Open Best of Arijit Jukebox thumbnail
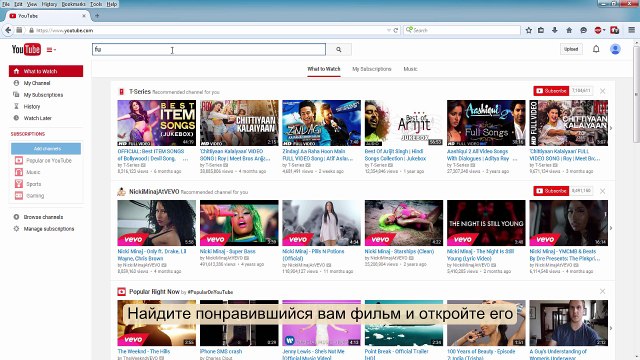640x360 pixels. [x=404, y=123]
